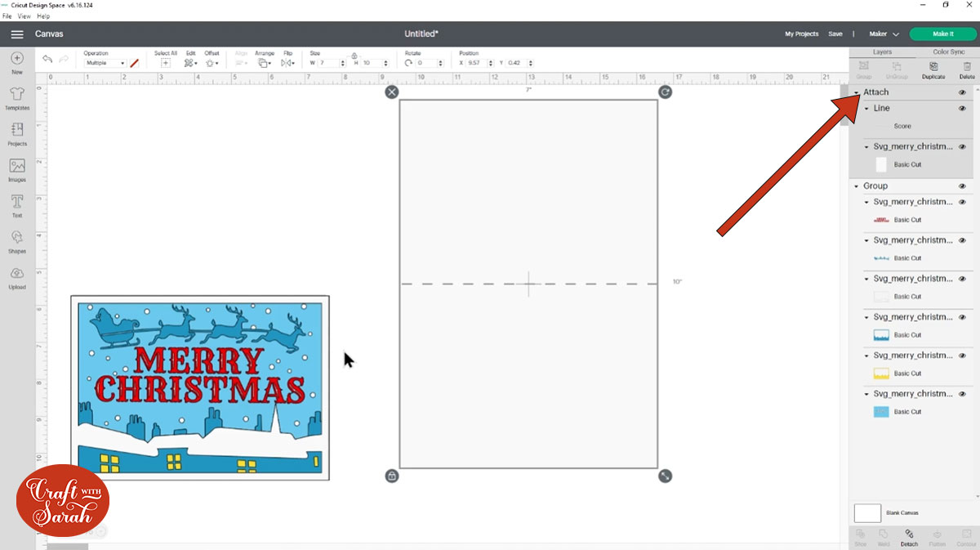Hide the Svg layer with yellow windows thumbnail
Image resolution: width=980 pixels, height=550 pixels.
[962, 355]
